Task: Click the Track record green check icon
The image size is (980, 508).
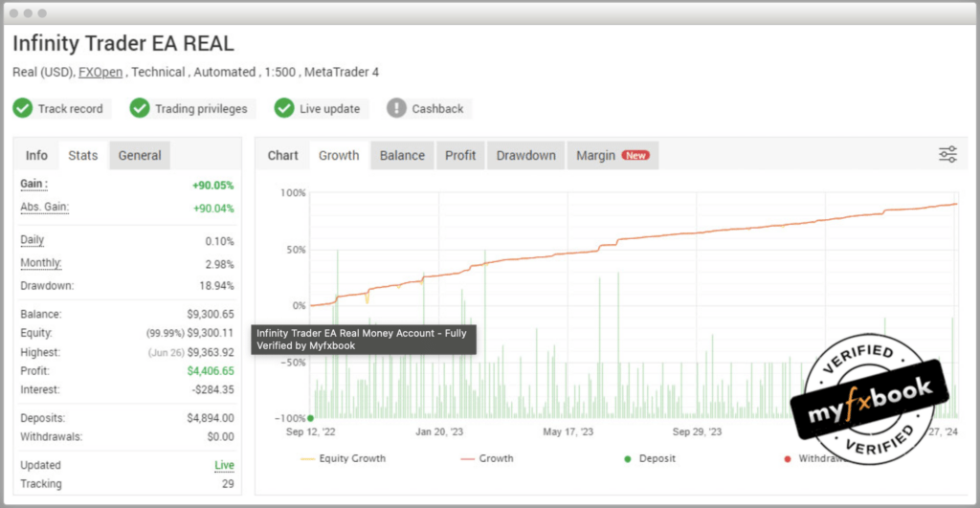Action: pyautogui.click(x=23, y=108)
